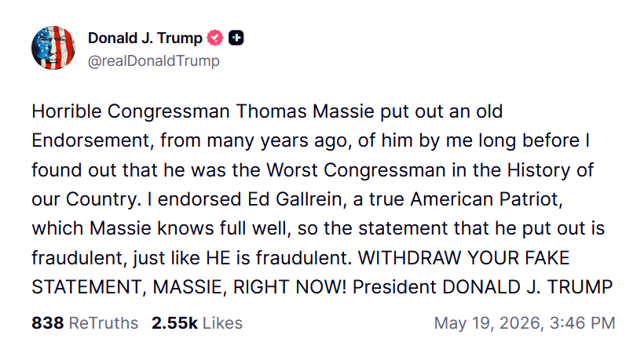Viewport: 644px width, 364px height.
Task: Click the word Horrible starting the post
Action: (x=67, y=111)
